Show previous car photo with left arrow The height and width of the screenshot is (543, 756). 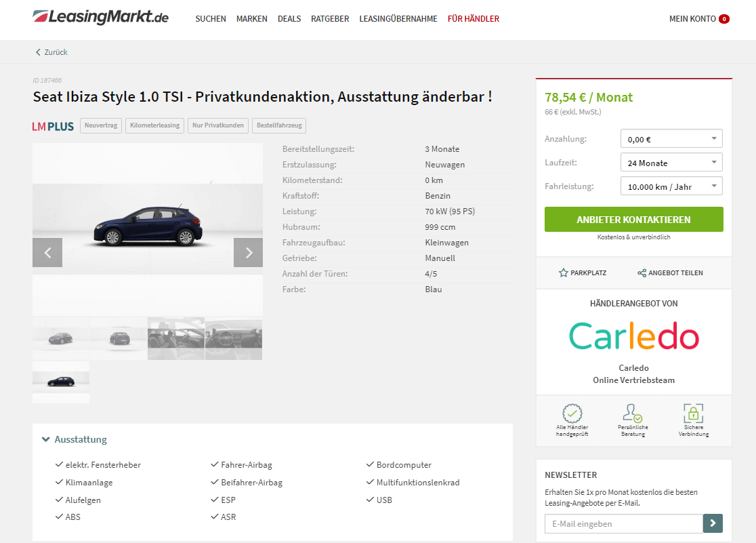[x=47, y=252]
